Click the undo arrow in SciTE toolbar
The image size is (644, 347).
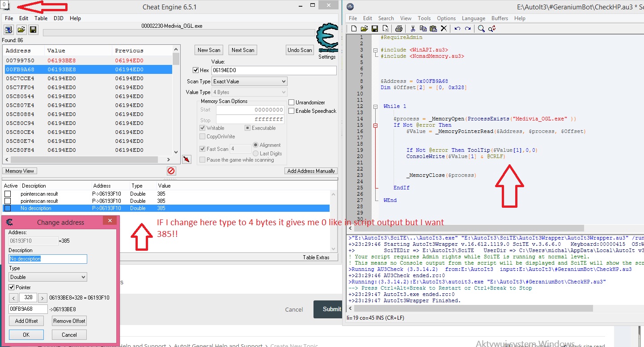coord(457,29)
